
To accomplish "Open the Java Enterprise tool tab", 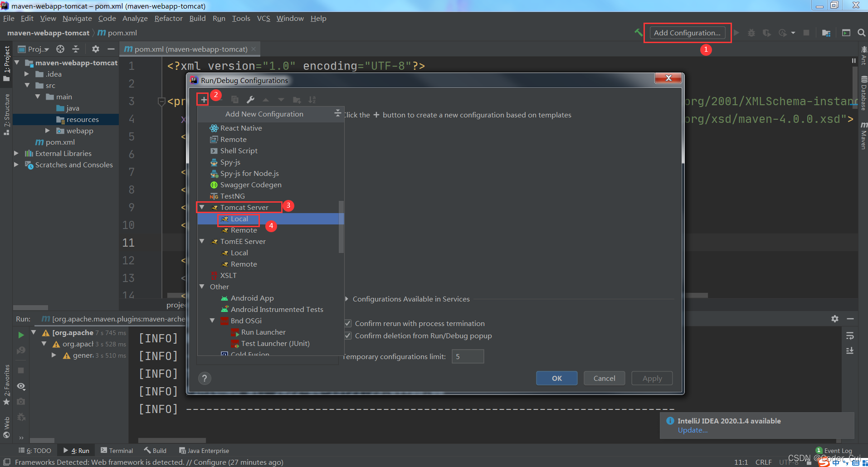I will click(204, 451).
